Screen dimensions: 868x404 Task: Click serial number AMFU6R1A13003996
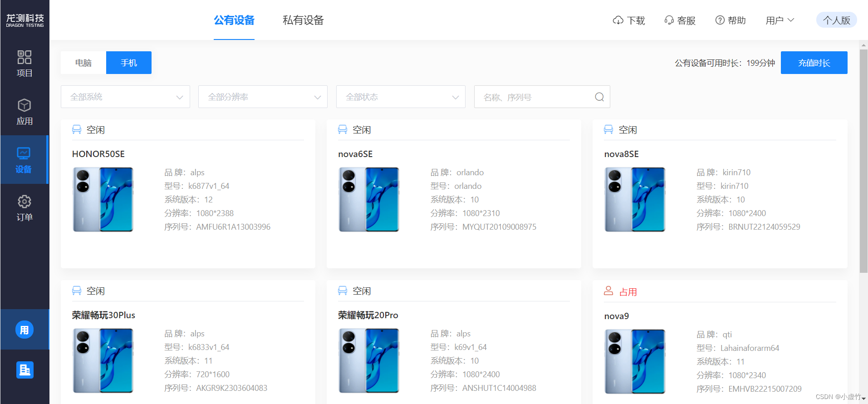tap(233, 227)
